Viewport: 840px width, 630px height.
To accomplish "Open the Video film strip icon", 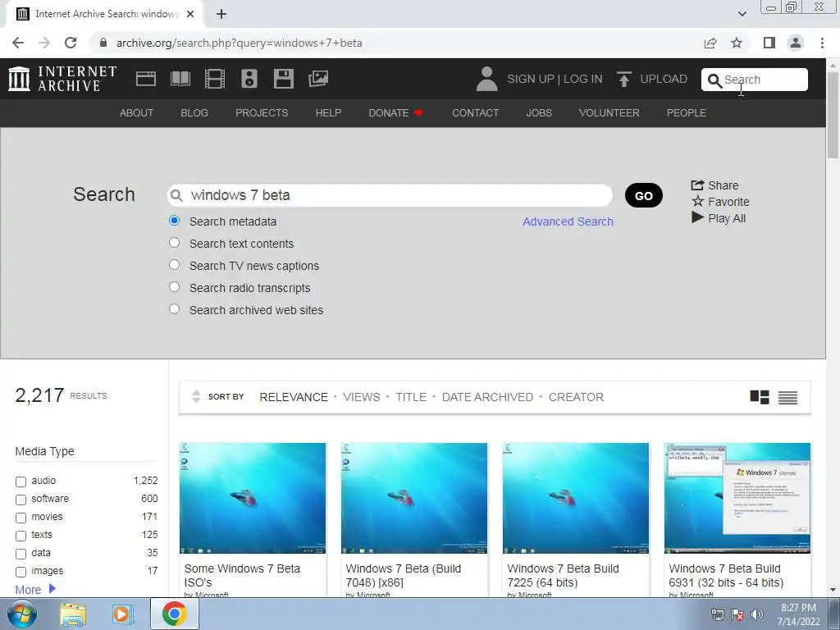I will [x=215, y=79].
